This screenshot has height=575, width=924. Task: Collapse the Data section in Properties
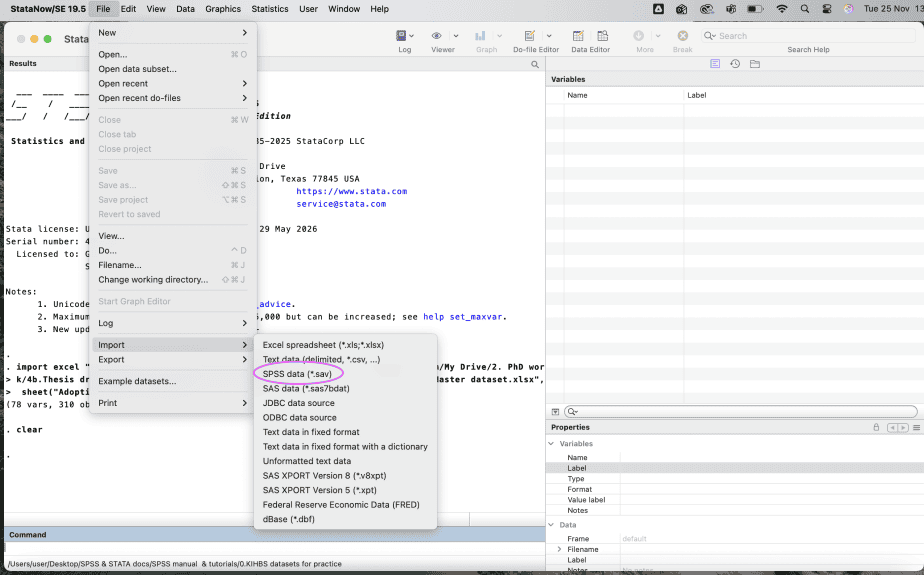coord(551,524)
